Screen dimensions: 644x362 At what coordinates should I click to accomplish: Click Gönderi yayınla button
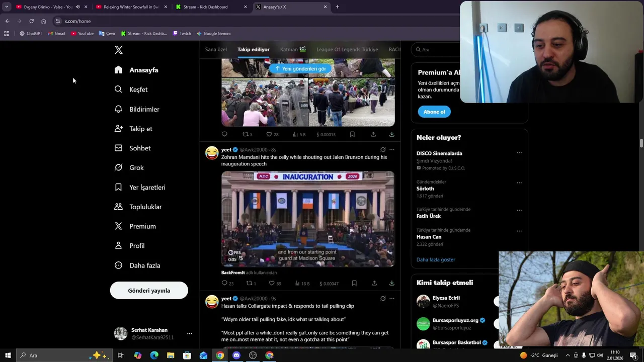click(149, 291)
